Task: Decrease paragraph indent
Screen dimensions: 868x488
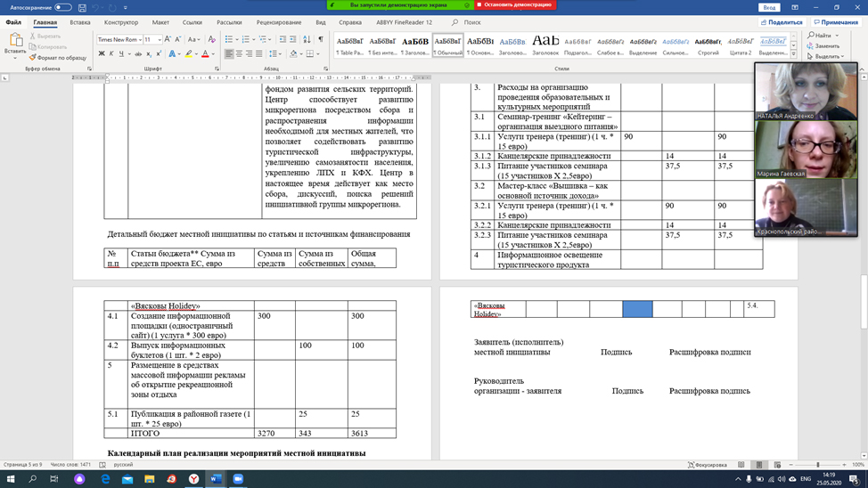Action: click(x=283, y=39)
